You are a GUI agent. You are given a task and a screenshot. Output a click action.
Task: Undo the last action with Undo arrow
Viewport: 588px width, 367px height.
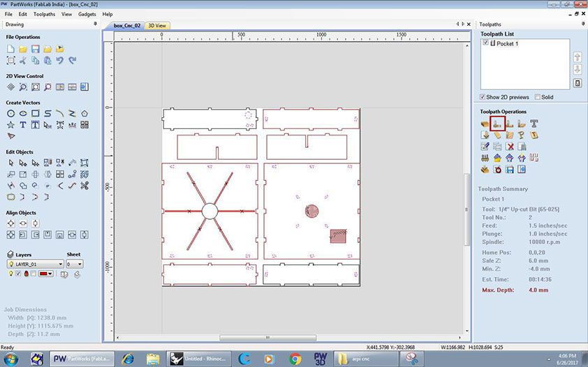pyautogui.click(x=59, y=60)
